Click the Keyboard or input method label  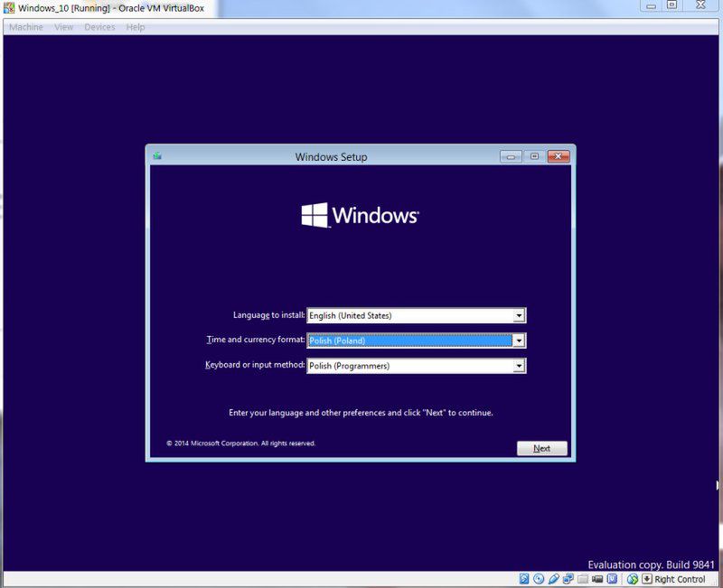coord(255,365)
